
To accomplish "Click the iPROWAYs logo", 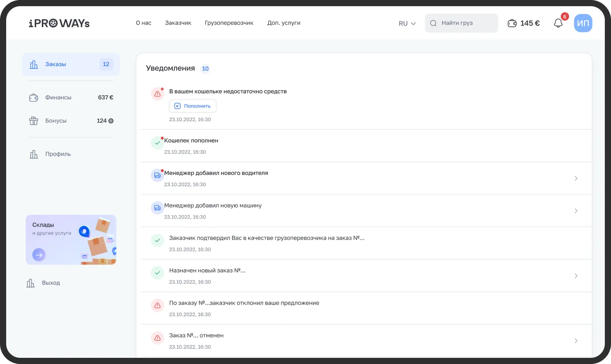I will click(59, 23).
